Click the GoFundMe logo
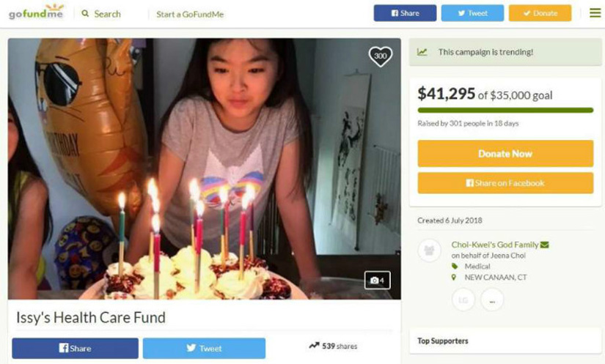The height and width of the screenshot is (364, 605). tap(36, 12)
